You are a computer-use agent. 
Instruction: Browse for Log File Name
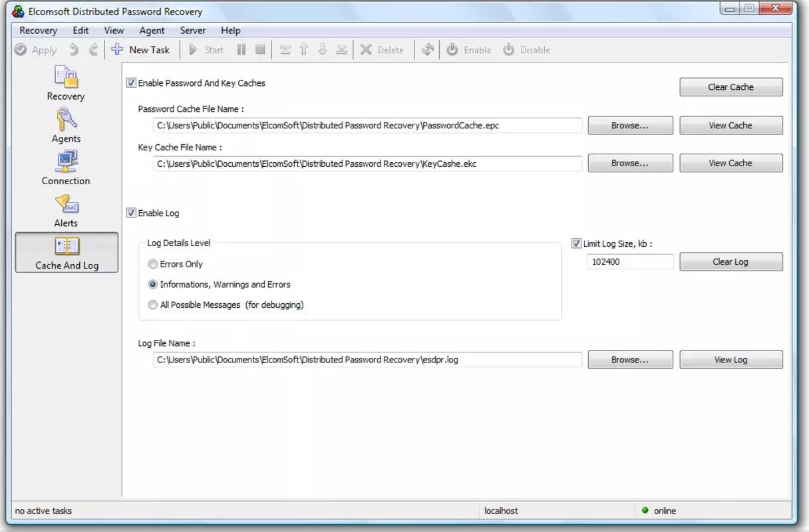630,360
